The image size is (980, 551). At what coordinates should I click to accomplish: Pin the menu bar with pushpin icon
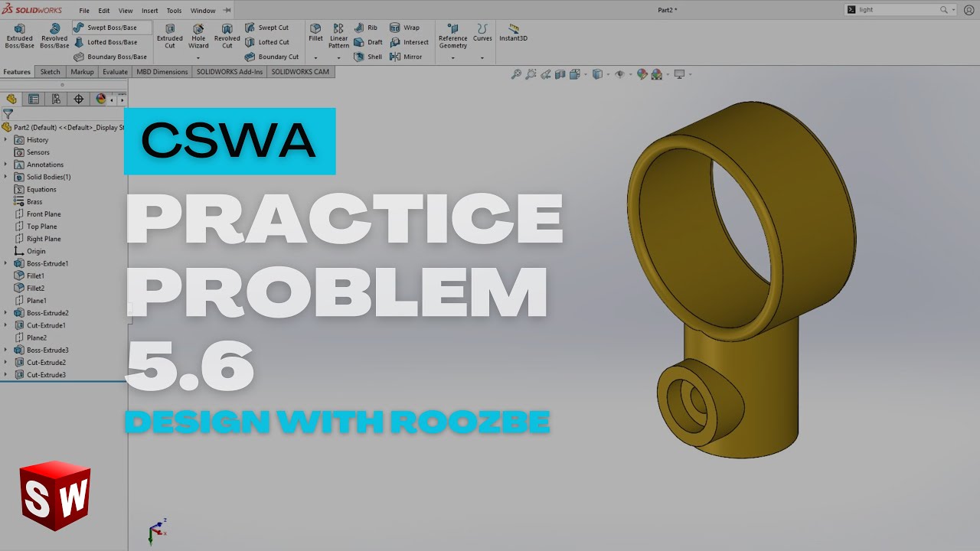click(x=227, y=11)
